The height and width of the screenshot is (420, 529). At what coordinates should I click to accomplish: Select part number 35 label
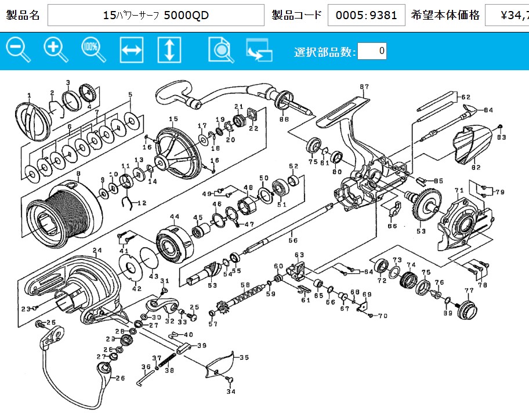pos(244,357)
